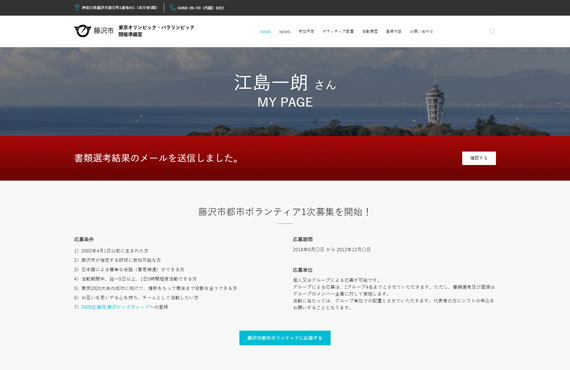Click the address text in top bar
570x370 pixels.
(x=119, y=8)
